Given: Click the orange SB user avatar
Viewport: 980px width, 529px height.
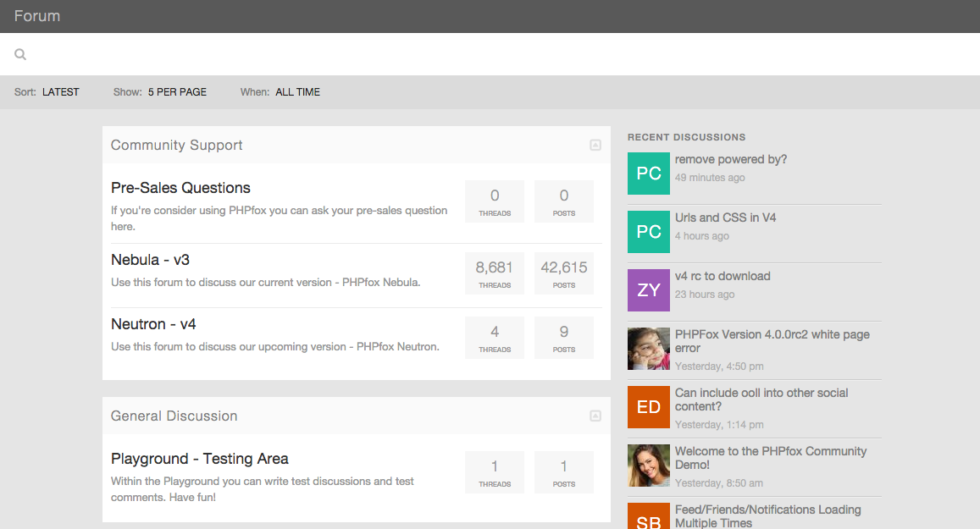Looking at the screenshot, I should click(x=648, y=518).
